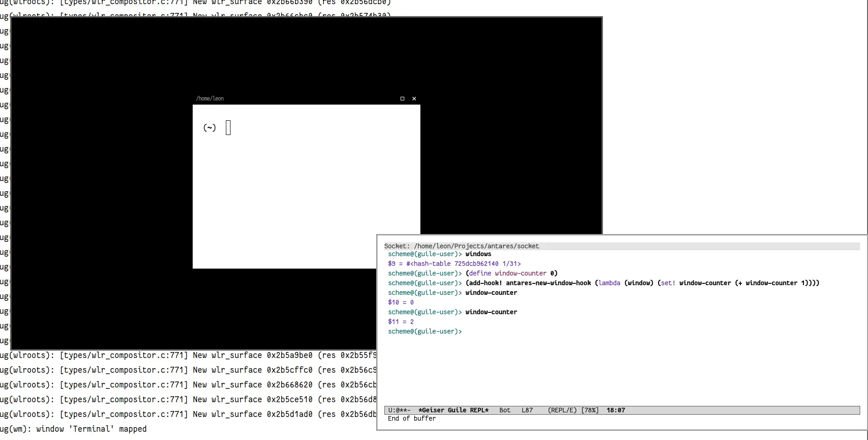Click log line with wlr_surface 0x2b5a9be0
The width and height of the screenshot is (868, 440).
point(188,355)
